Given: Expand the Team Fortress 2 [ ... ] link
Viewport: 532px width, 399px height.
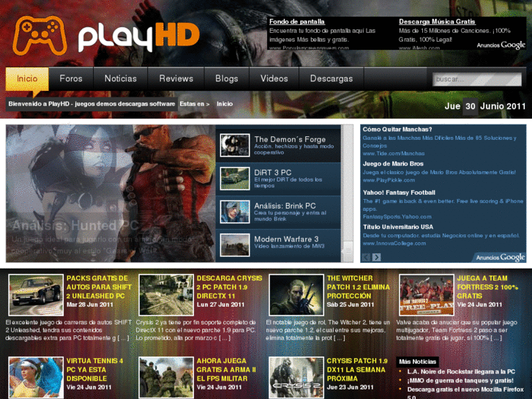Looking at the screenshot, I should 496,338.
